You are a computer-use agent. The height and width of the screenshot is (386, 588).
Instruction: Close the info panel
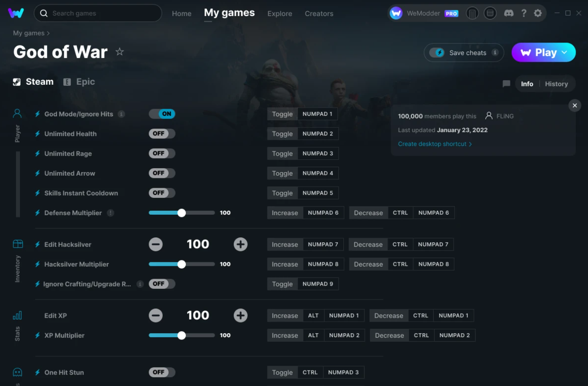(x=575, y=105)
